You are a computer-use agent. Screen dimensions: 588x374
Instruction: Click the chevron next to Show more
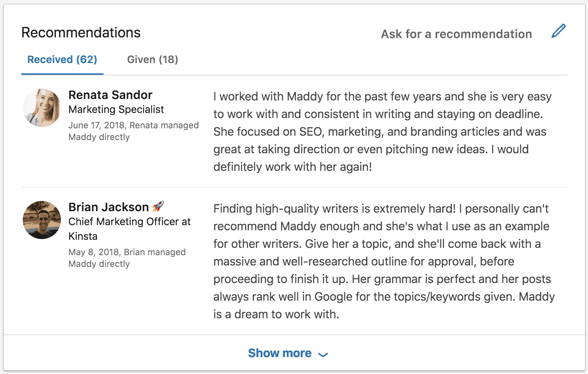tap(322, 355)
